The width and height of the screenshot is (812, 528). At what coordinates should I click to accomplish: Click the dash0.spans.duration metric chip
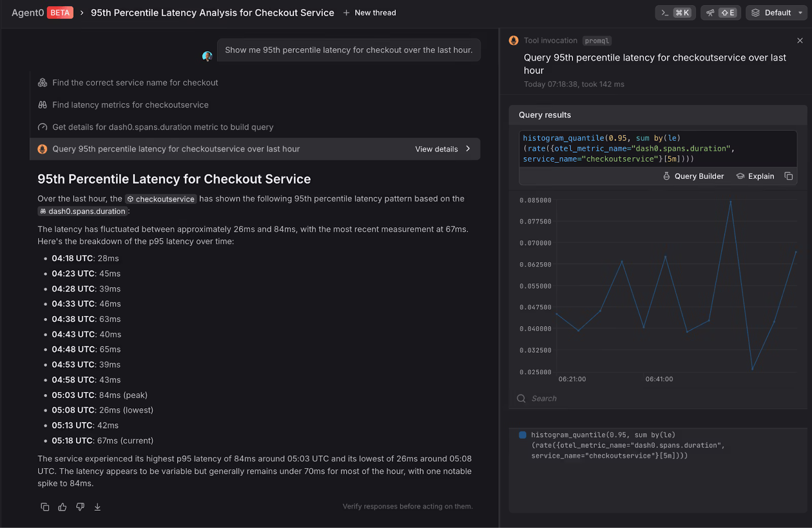(x=83, y=212)
